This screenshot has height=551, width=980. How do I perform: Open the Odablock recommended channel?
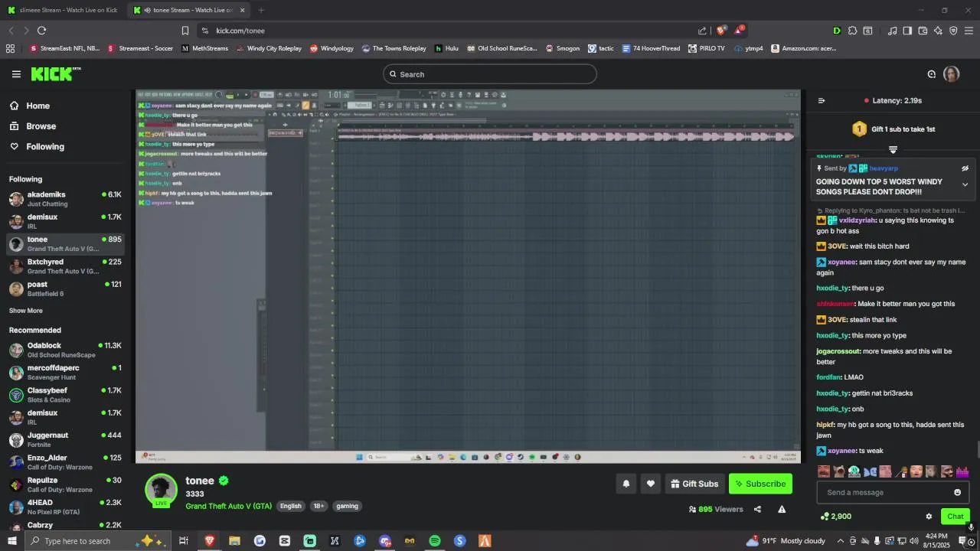pos(65,350)
